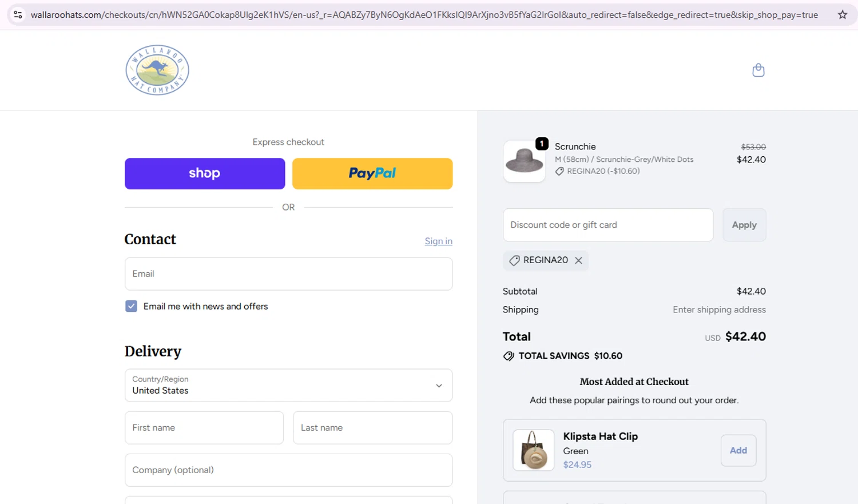Viewport: 858px width, 504px height.
Task: Open the Scrunchie hat thumbnail
Action: (x=524, y=161)
